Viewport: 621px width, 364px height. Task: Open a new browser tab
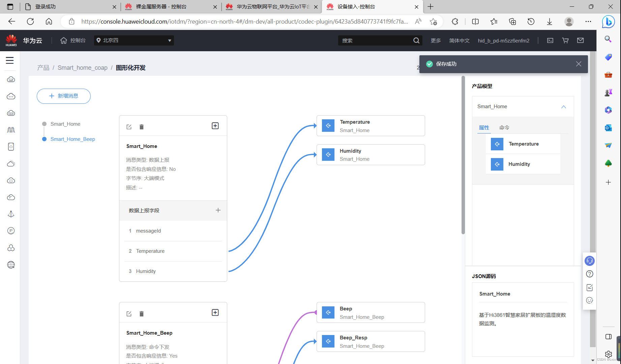[x=431, y=7]
